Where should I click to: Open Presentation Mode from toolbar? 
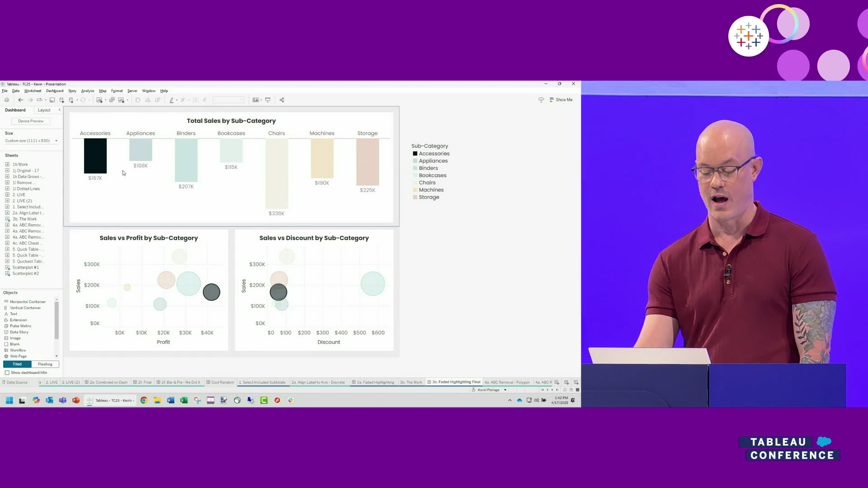pyautogui.click(x=268, y=100)
